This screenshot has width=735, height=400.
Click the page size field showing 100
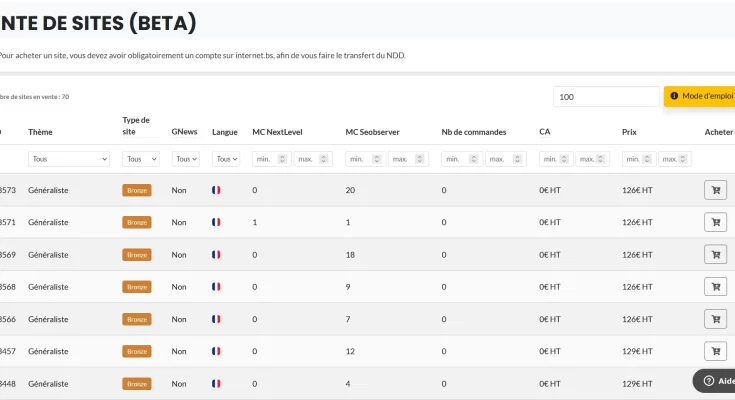[x=606, y=97]
